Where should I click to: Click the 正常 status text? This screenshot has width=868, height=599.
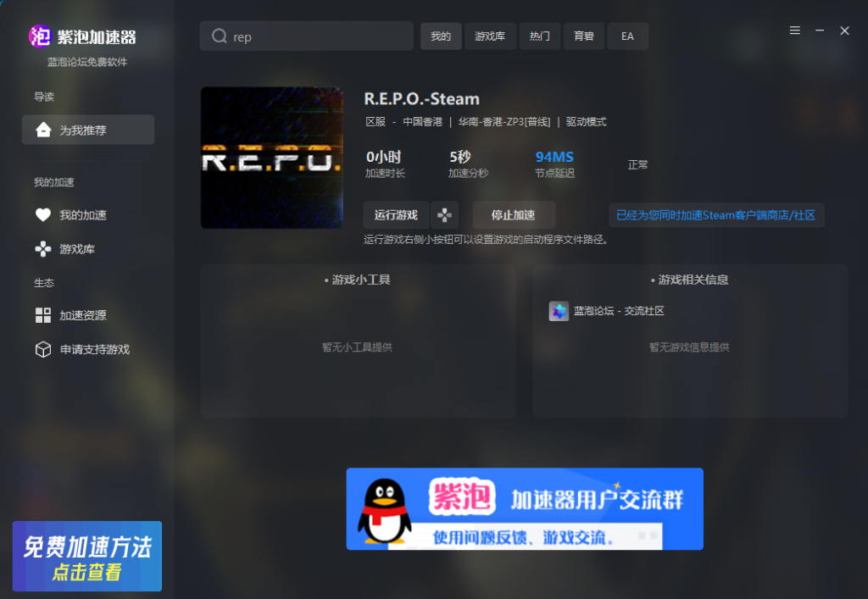pyautogui.click(x=637, y=165)
